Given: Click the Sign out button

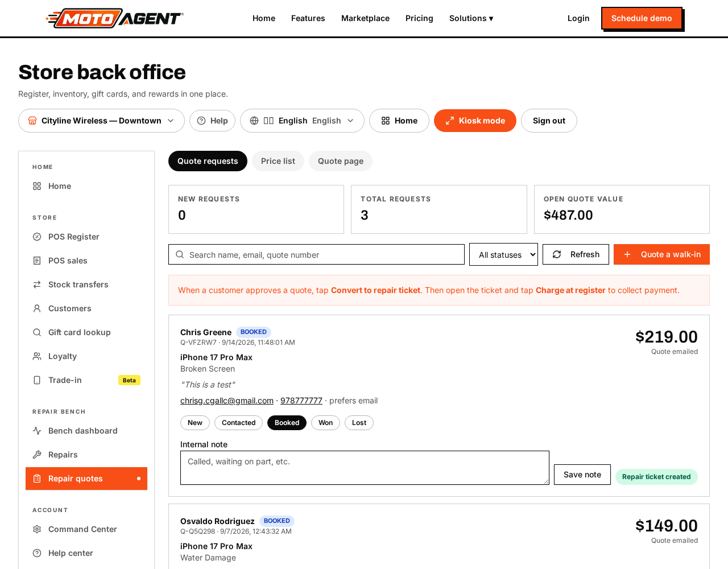Looking at the screenshot, I should 549,121.
